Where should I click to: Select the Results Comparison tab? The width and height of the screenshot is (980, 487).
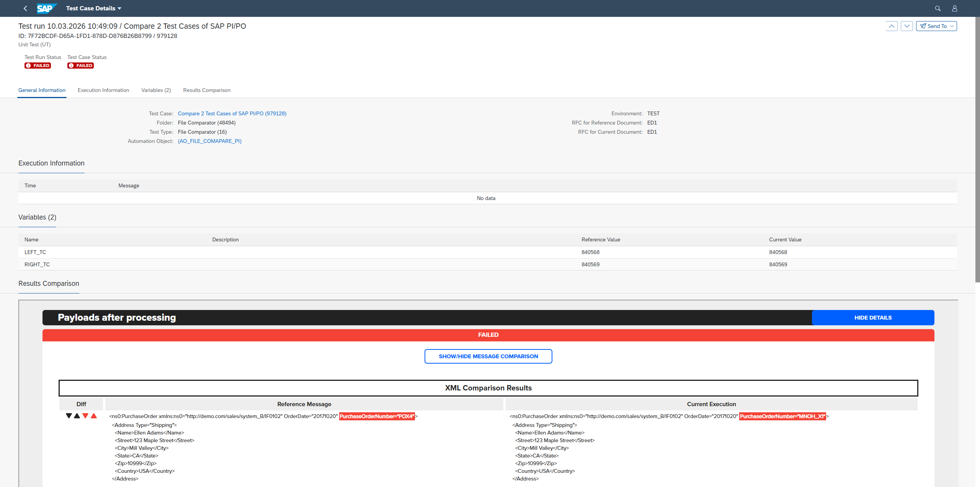pyautogui.click(x=207, y=90)
